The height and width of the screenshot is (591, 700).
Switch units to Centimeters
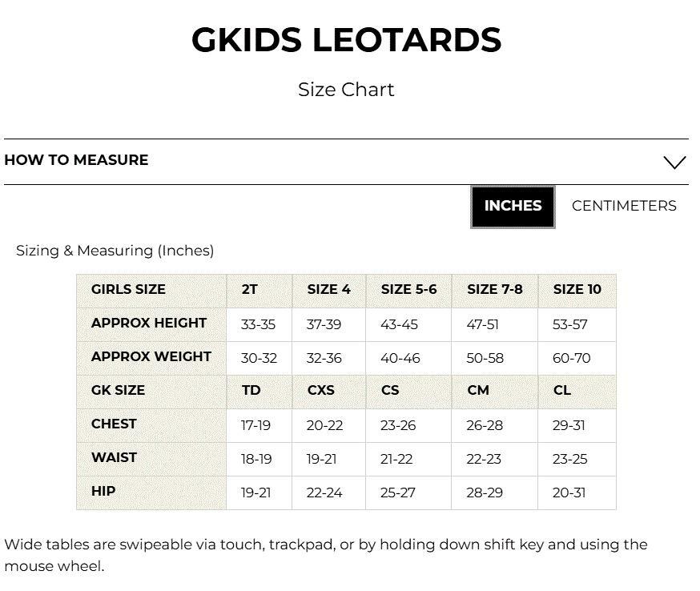click(624, 206)
